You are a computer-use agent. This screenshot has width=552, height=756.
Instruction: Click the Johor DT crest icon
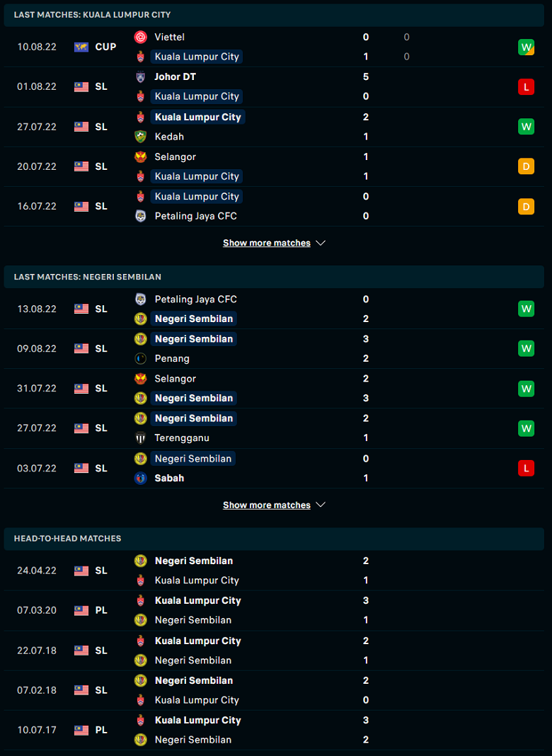(x=141, y=76)
